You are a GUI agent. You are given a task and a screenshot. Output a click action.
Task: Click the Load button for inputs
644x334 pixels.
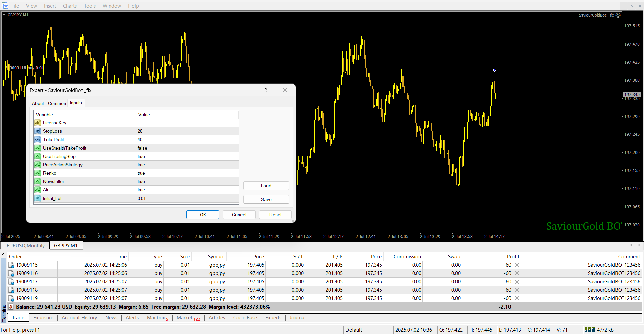[x=266, y=186]
